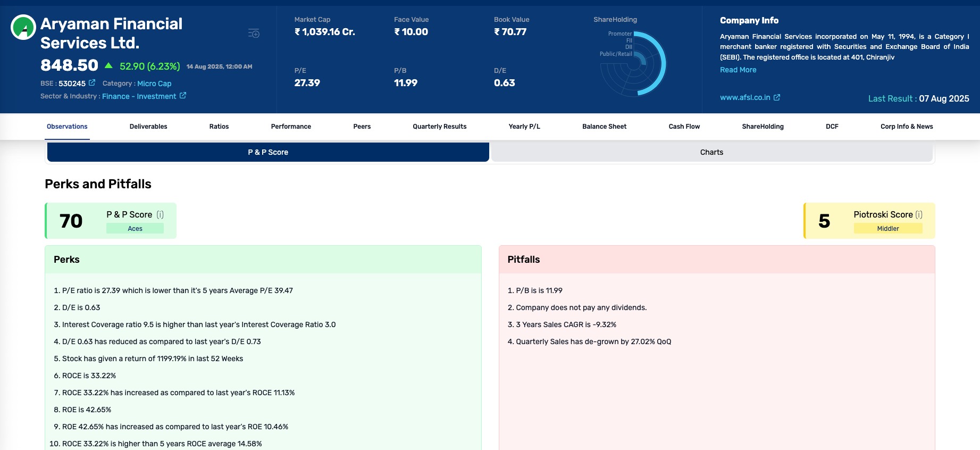
Task: Open ShareHolding tab
Action: (763, 127)
